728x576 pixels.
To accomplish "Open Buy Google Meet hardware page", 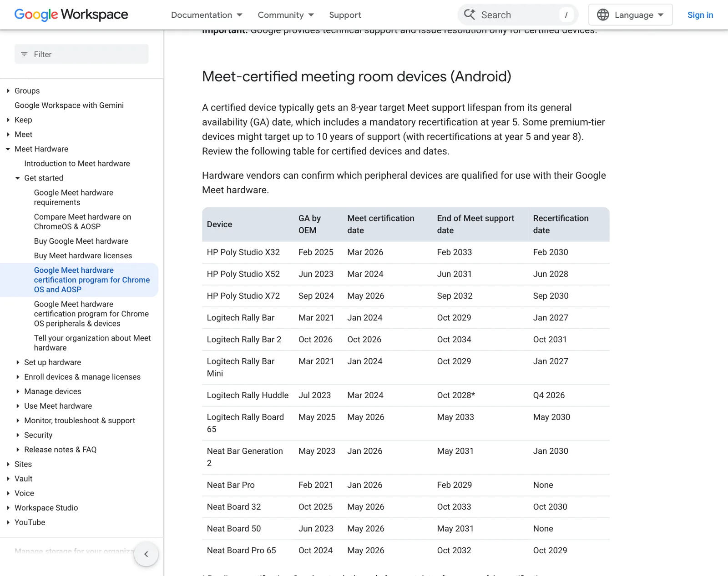I will pyautogui.click(x=81, y=241).
